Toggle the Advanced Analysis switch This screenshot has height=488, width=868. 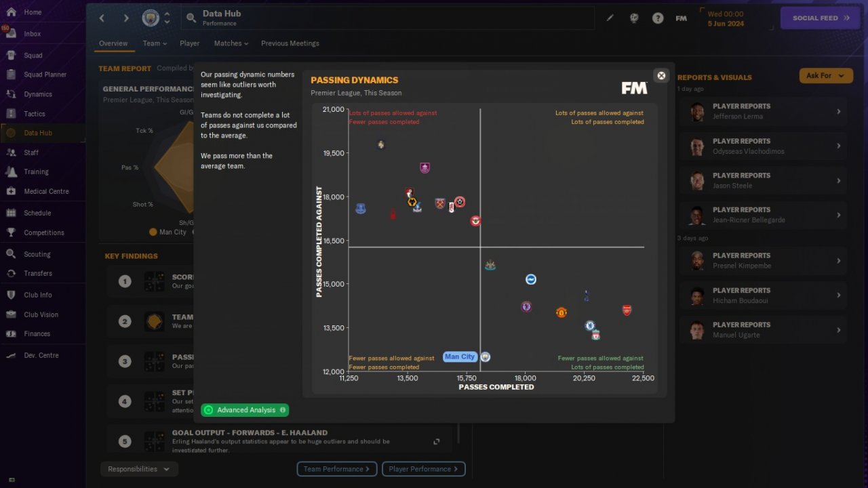209,410
